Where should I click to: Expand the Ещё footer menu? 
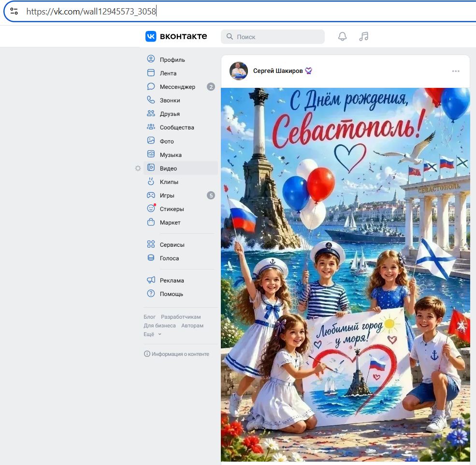pyautogui.click(x=152, y=334)
